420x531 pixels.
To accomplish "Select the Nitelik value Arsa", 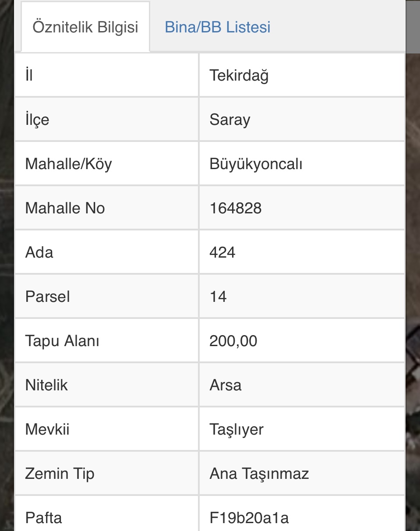I will click(225, 385).
